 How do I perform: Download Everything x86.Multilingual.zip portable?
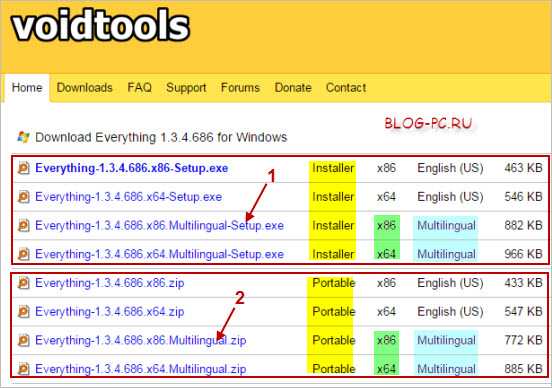coord(140,340)
